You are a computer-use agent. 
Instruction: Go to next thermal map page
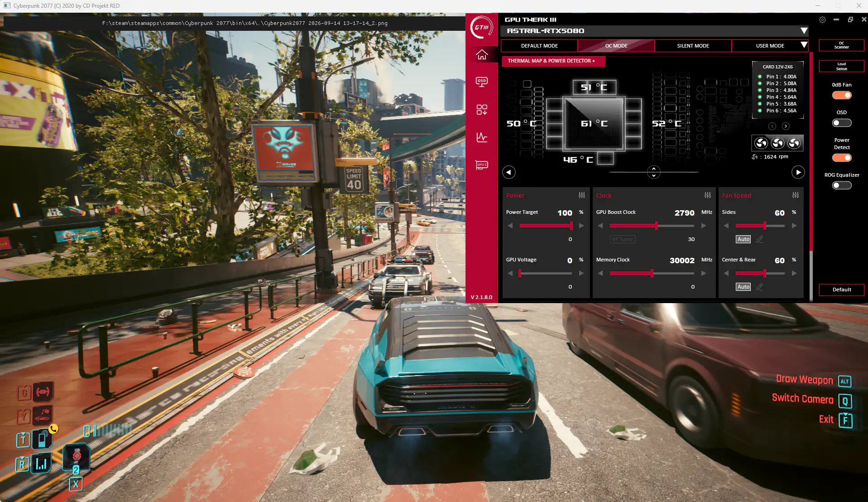click(x=798, y=172)
